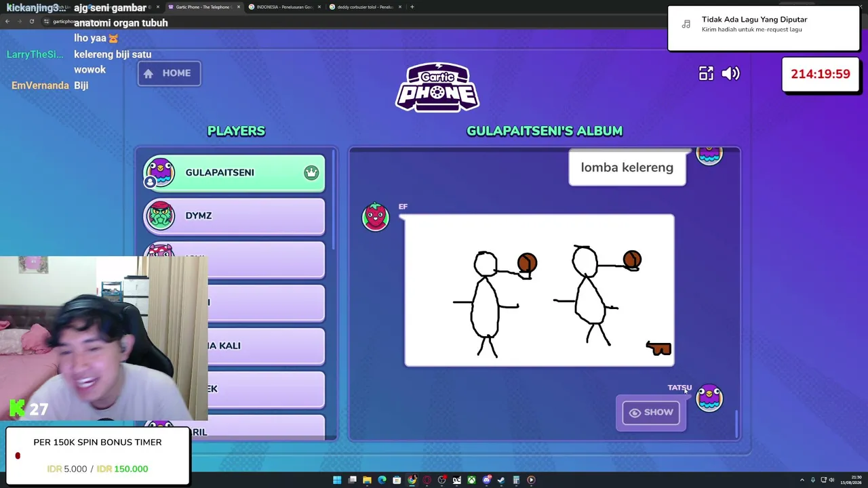Select player DYMZ in players list
868x488 pixels.
(234, 216)
